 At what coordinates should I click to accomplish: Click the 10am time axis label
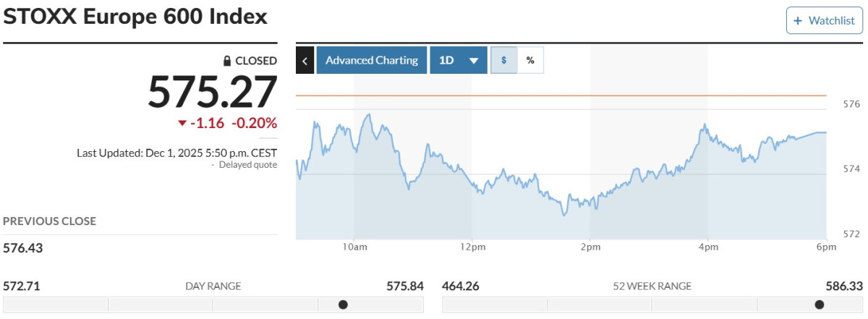click(x=354, y=247)
